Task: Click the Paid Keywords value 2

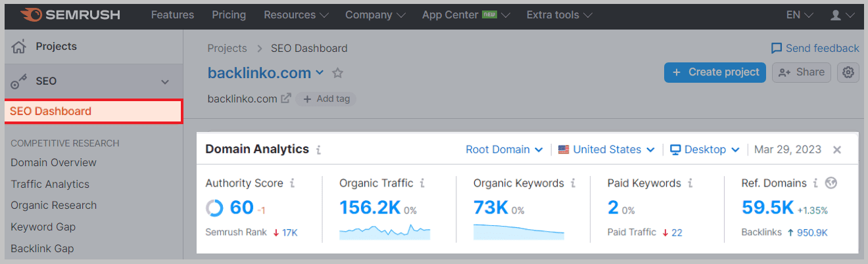Action: coord(613,208)
